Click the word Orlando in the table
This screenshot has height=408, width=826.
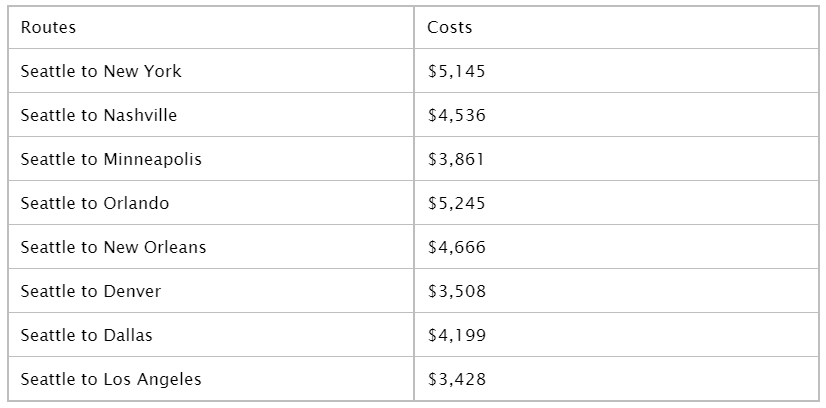tap(136, 203)
